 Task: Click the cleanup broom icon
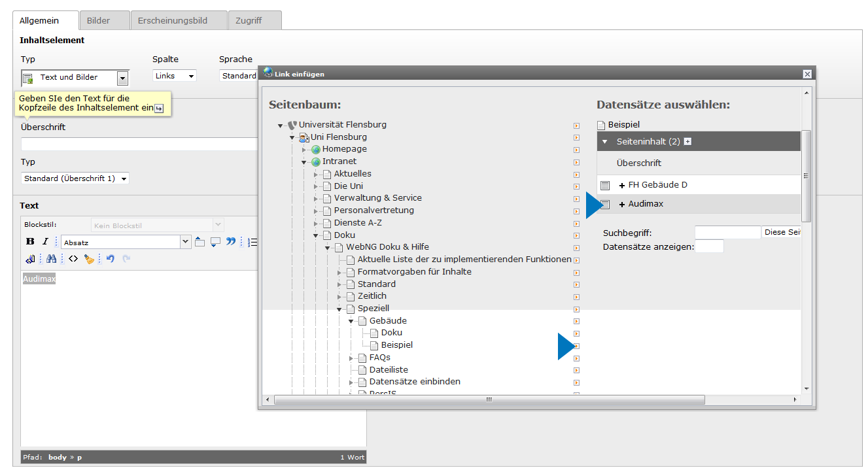[89, 259]
